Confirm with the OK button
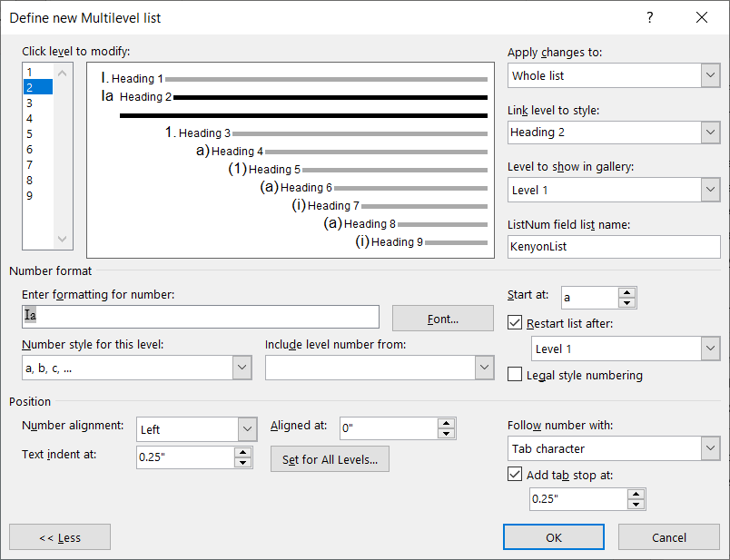 coord(554,537)
